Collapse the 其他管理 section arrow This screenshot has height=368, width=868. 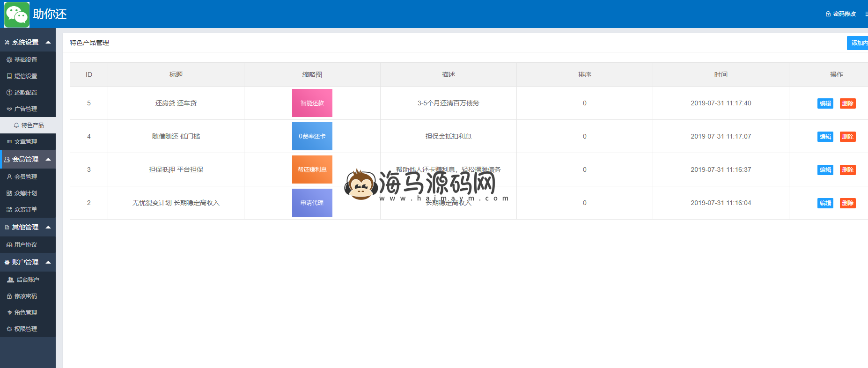pos(48,227)
